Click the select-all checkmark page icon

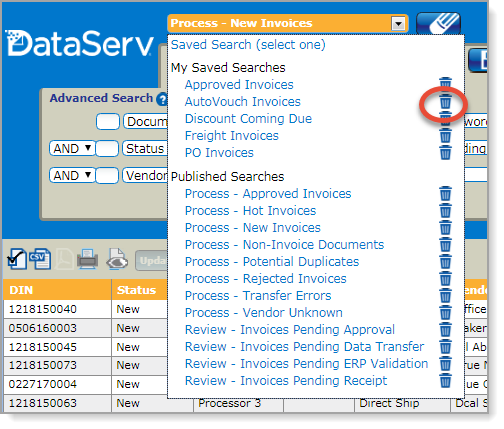17,259
